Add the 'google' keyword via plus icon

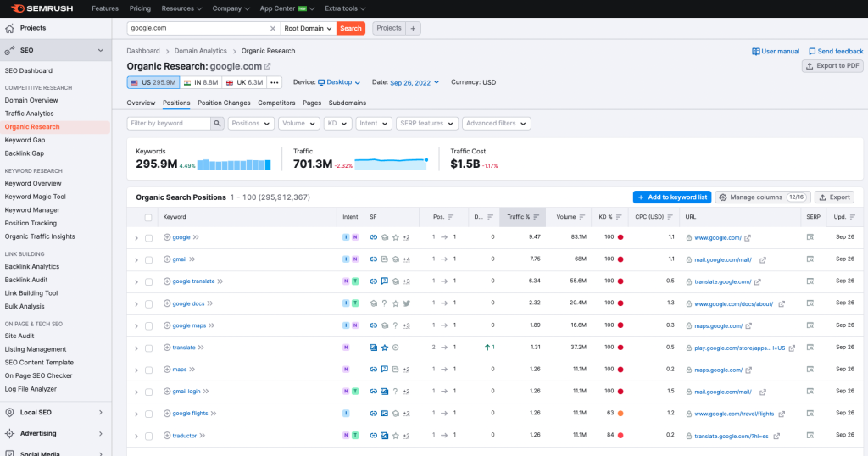pyautogui.click(x=167, y=236)
